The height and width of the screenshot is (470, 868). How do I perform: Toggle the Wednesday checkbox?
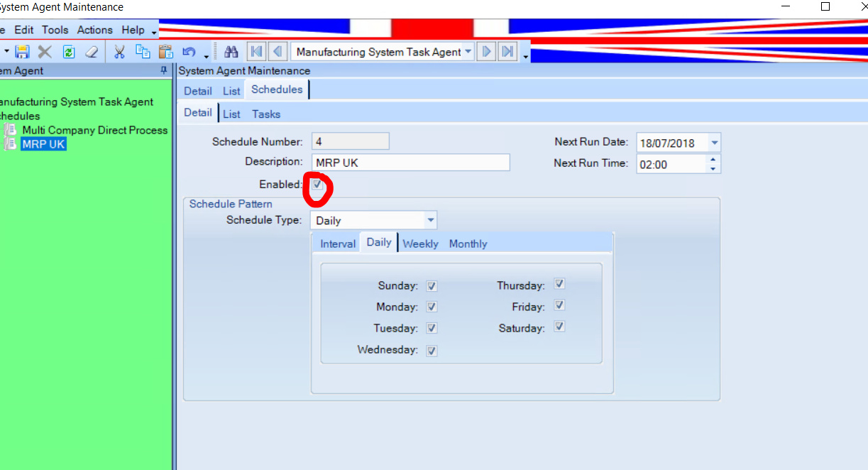(x=432, y=351)
